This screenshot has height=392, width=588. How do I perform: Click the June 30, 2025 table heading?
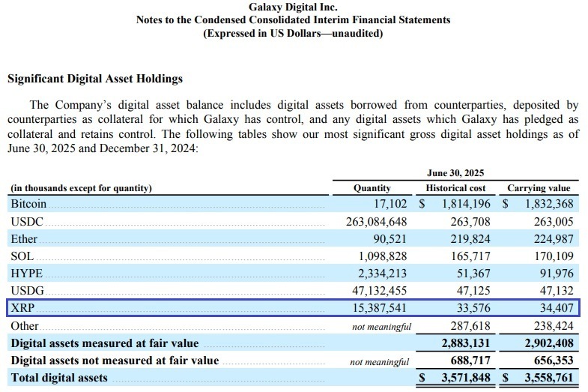coord(455,172)
